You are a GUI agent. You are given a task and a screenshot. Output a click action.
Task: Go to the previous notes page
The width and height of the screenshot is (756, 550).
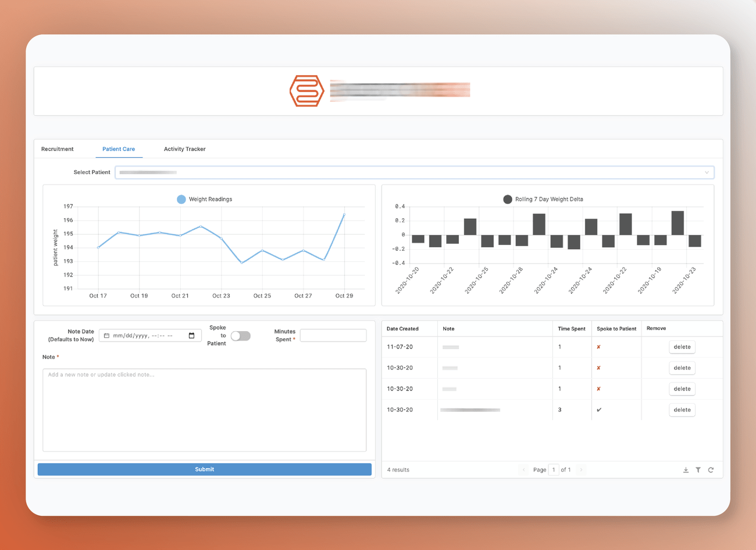click(x=523, y=470)
